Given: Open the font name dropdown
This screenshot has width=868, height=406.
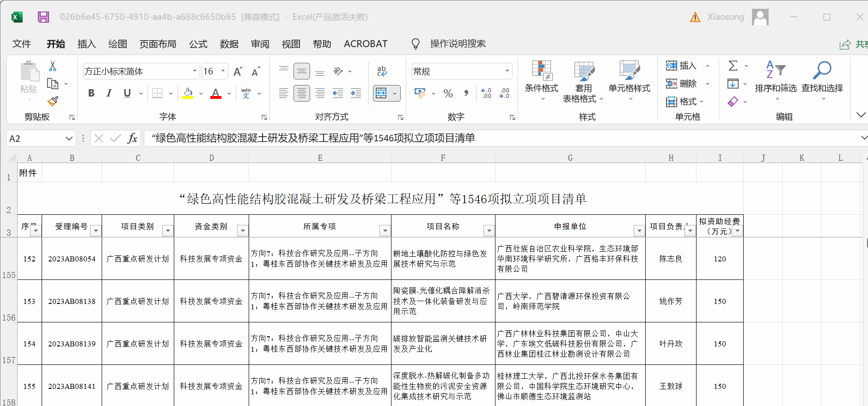Looking at the screenshot, I should click(x=195, y=71).
